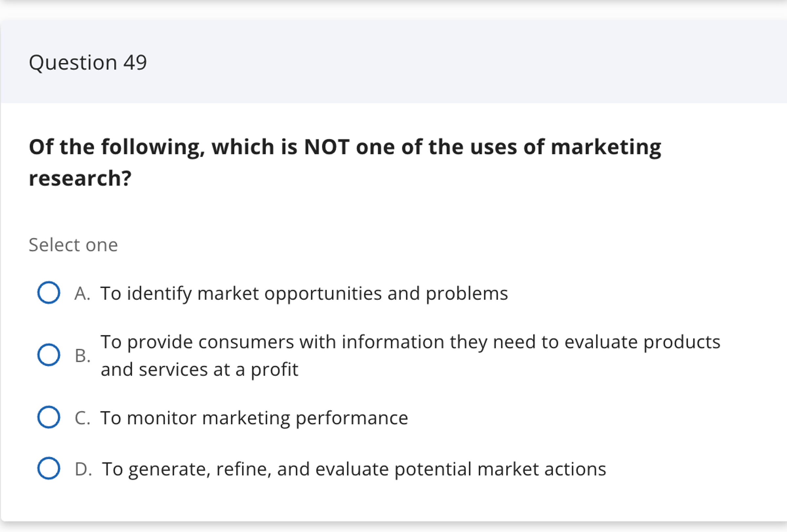Screen dimensions: 787x532
Task: Click the "C." letter label
Action: 82,418
